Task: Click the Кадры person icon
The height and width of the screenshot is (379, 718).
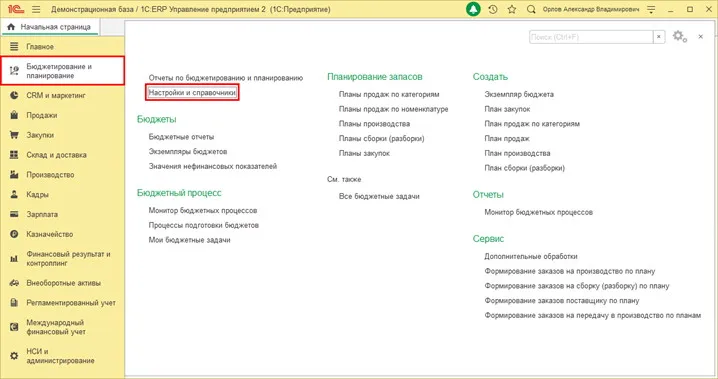Action: (x=14, y=195)
